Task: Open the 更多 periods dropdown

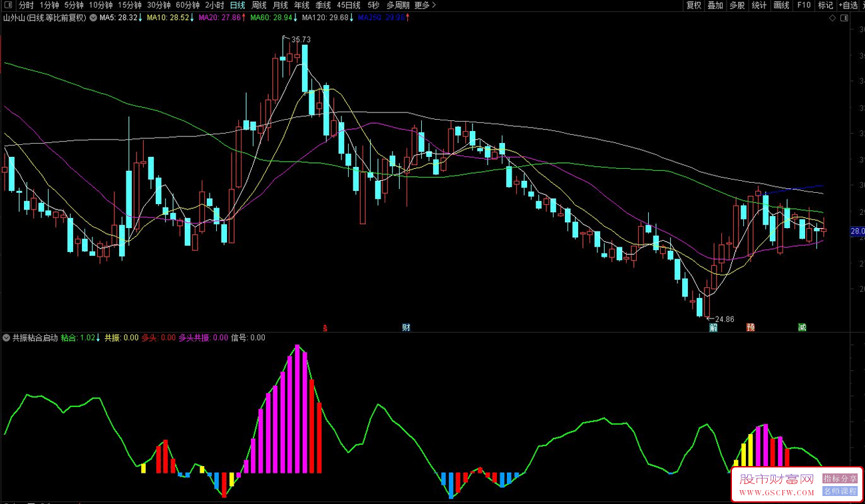Action: click(425, 5)
